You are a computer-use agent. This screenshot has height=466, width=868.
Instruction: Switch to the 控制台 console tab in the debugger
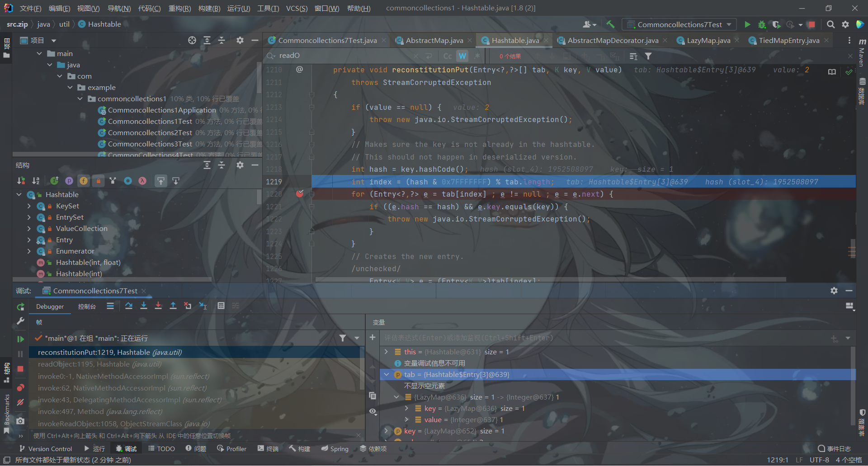87,306
